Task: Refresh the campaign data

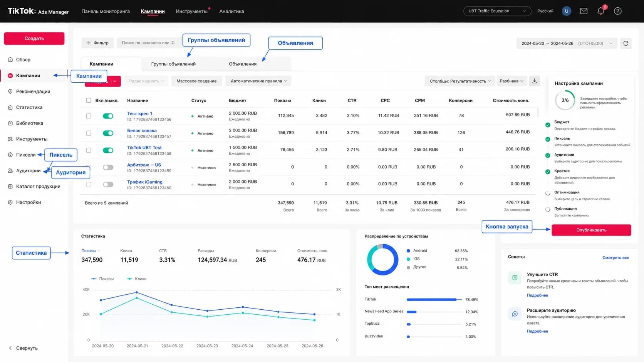Action: click(x=626, y=43)
